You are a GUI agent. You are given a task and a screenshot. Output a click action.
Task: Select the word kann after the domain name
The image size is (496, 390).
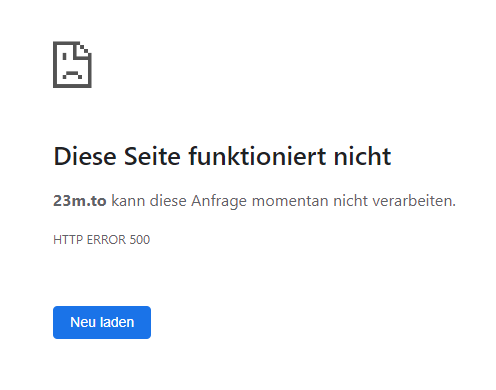click(x=128, y=201)
